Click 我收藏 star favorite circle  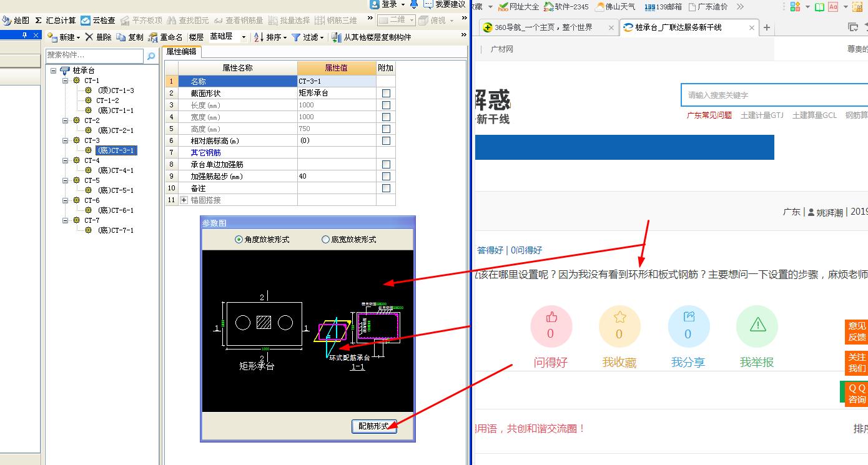(619, 327)
